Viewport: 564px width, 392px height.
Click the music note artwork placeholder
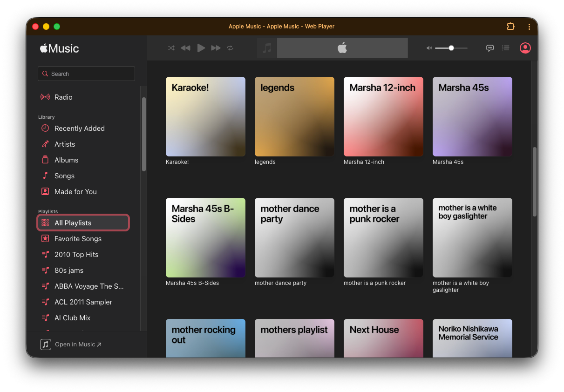[267, 48]
